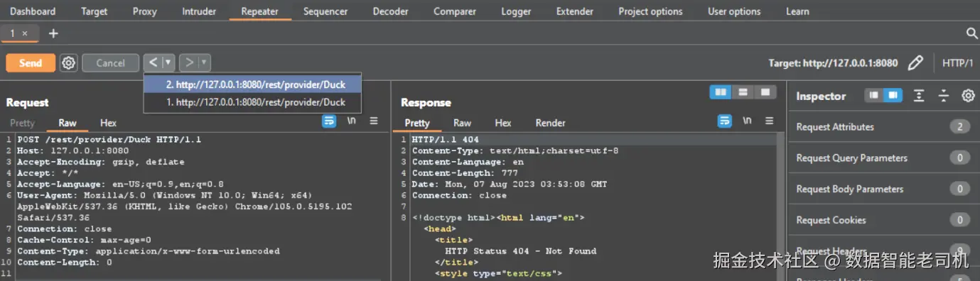
Task: Open the Sequencer tab
Action: coord(325,11)
